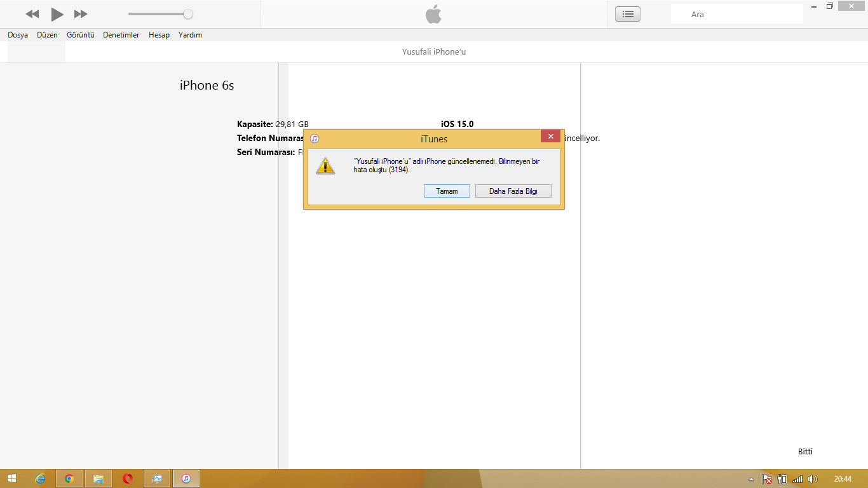The height and width of the screenshot is (488, 868).
Task: Click the Daha Fazla Bilgi button
Action: (513, 191)
